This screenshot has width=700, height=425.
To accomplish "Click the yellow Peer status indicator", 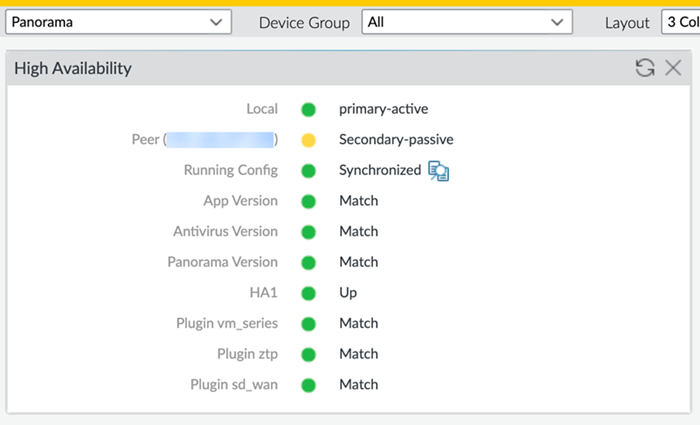I will tap(308, 140).
